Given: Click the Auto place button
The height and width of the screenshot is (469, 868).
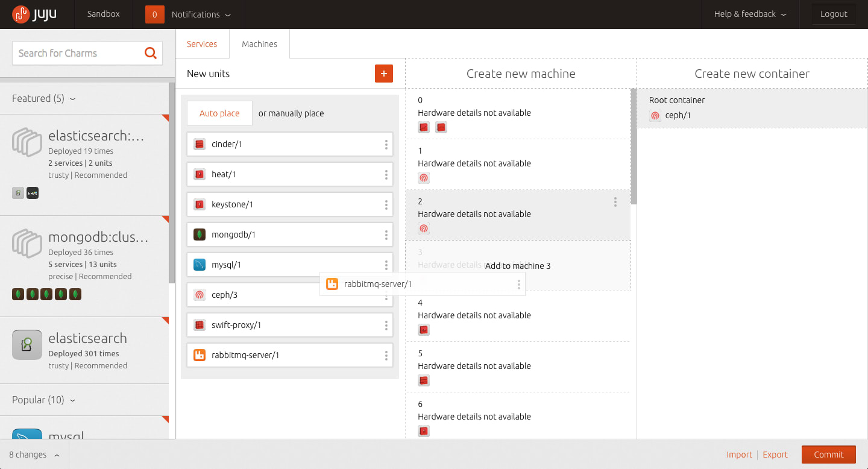Looking at the screenshot, I should click(219, 113).
